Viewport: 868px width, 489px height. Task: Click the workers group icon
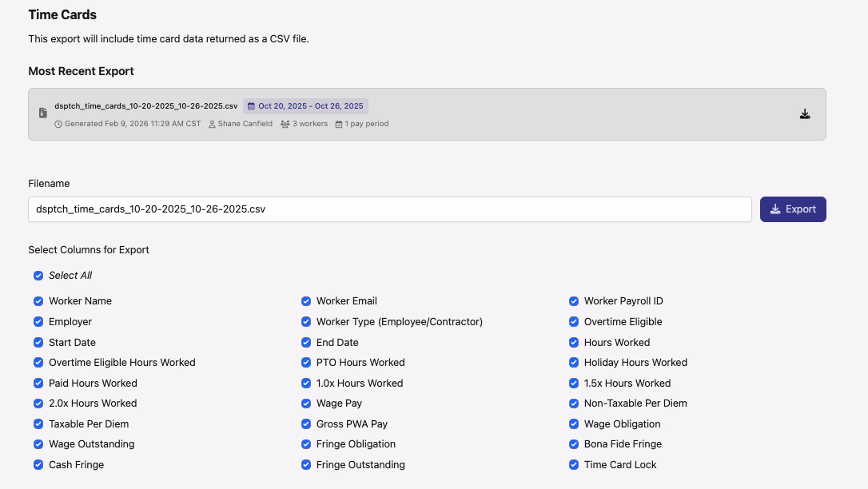tap(285, 124)
